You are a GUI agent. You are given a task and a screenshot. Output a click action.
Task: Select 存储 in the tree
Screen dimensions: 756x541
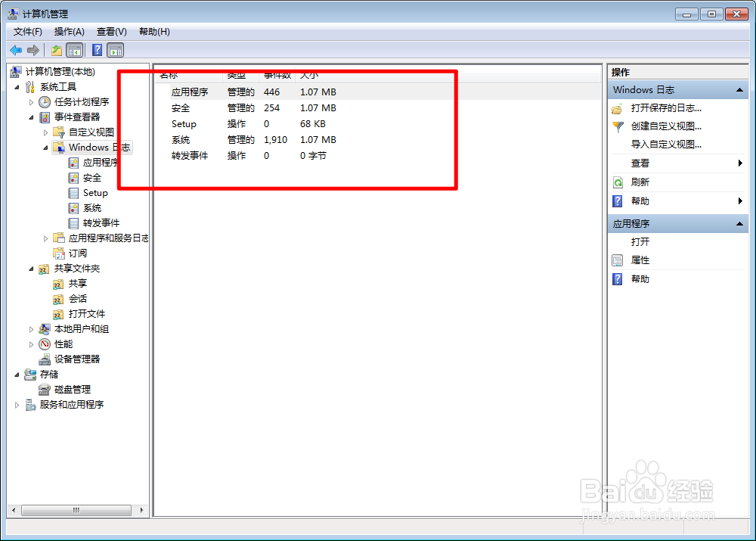pos(49,375)
